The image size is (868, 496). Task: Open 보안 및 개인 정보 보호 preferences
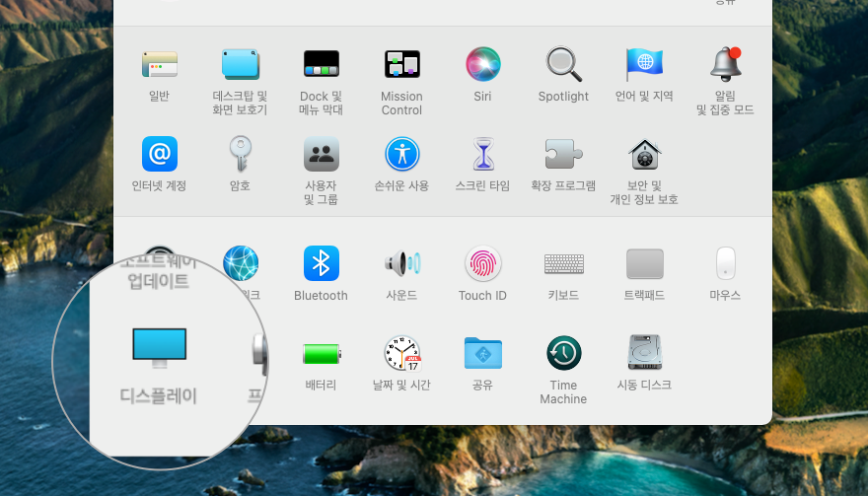click(644, 154)
